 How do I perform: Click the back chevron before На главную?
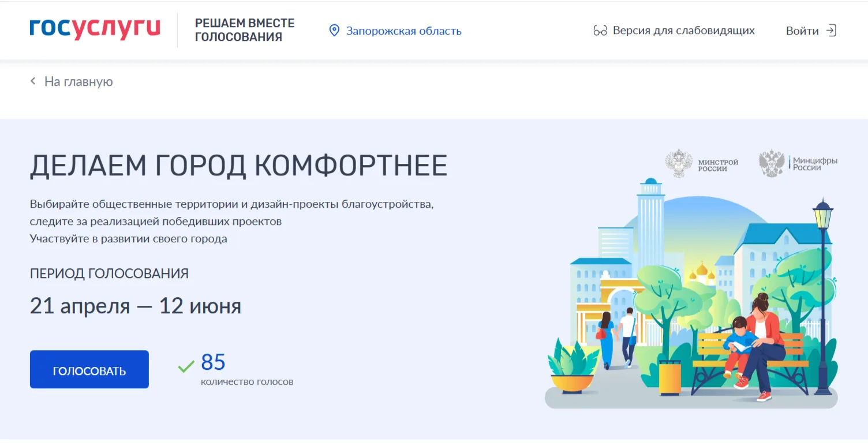pyautogui.click(x=33, y=82)
